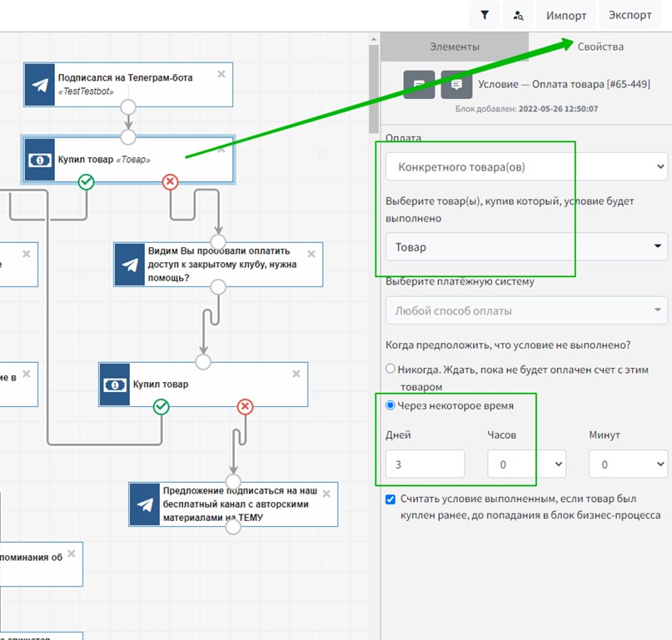This screenshot has height=640, width=672.
Task: Click the filter funnel icon
Action: [x=485, y=15]
